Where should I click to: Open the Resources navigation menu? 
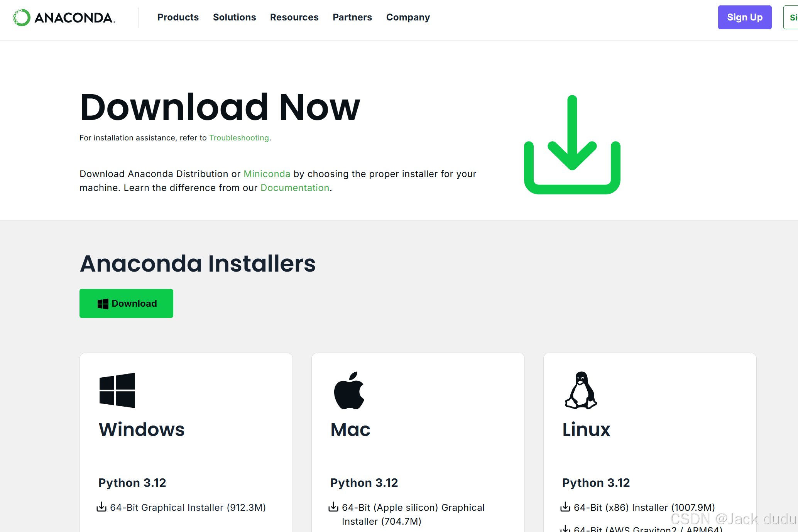coord(294,17)
